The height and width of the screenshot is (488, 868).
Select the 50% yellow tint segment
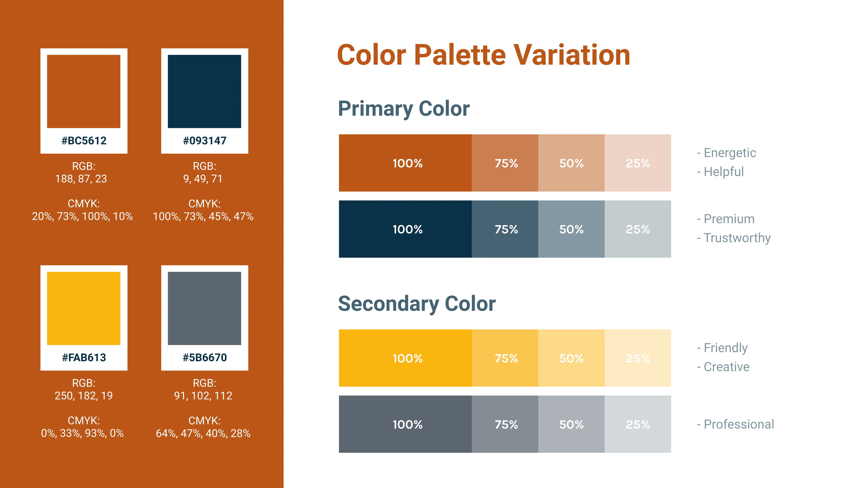pos(571,358)
